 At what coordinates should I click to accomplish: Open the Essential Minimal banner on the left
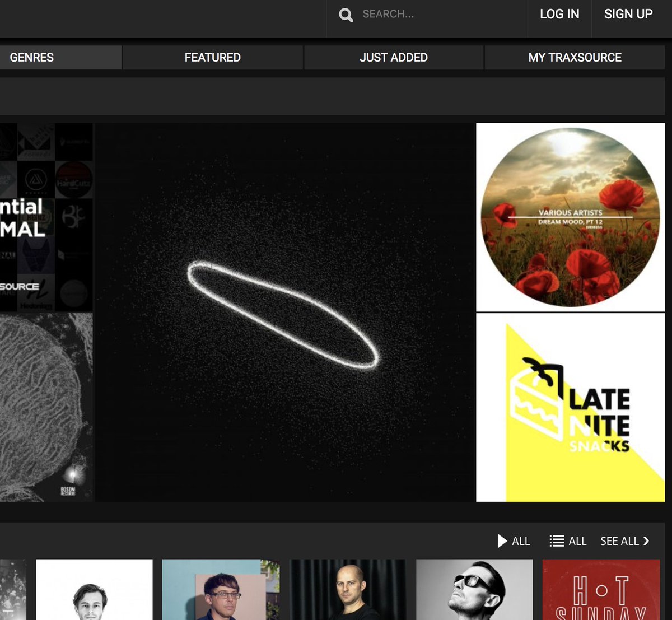46,217
